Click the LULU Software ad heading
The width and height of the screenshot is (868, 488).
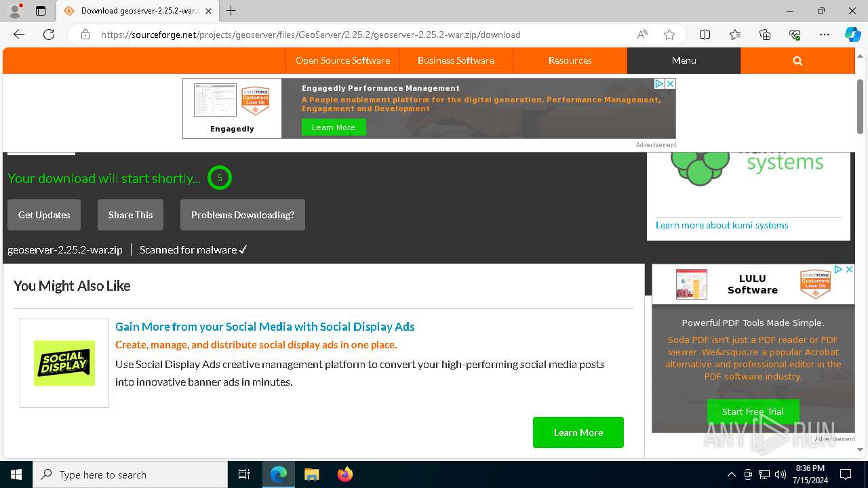(753, 284)
